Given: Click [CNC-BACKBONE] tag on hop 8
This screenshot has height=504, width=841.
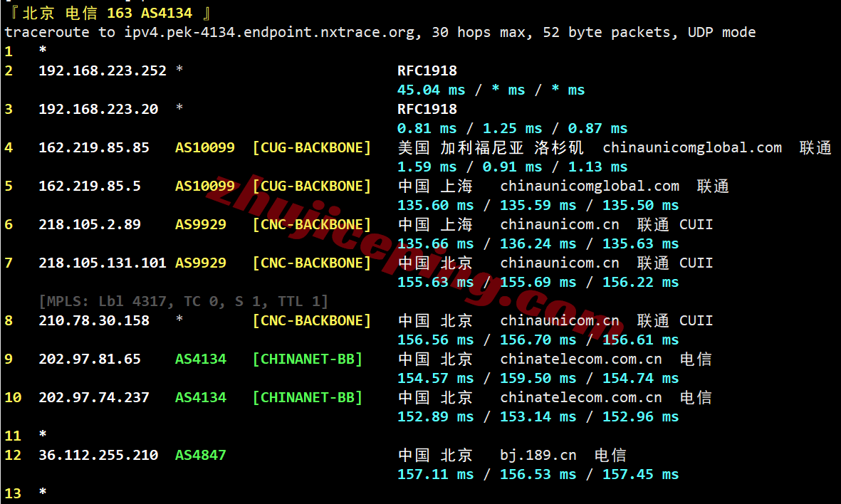Looking at the screenshot, I should point(312,321).
